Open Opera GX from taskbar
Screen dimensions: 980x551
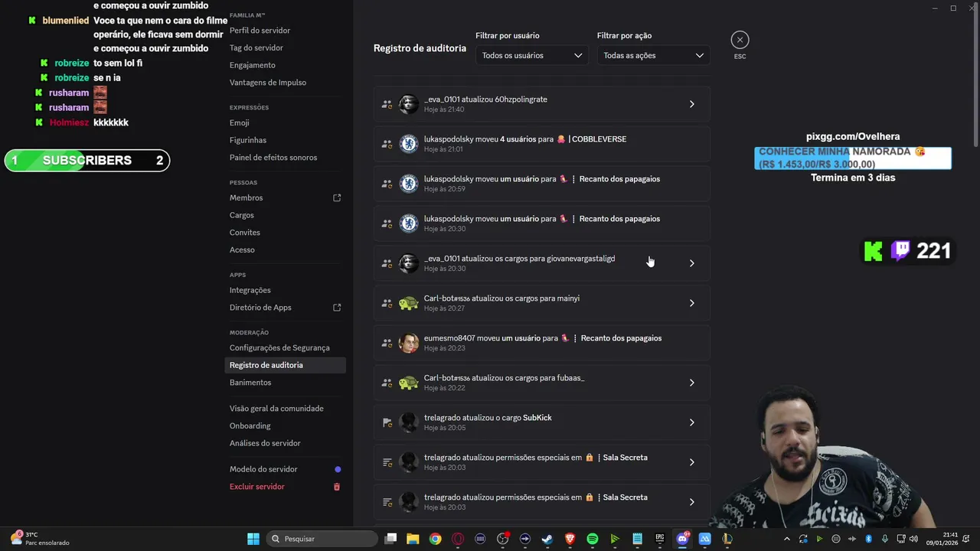[x=458, y=539]
